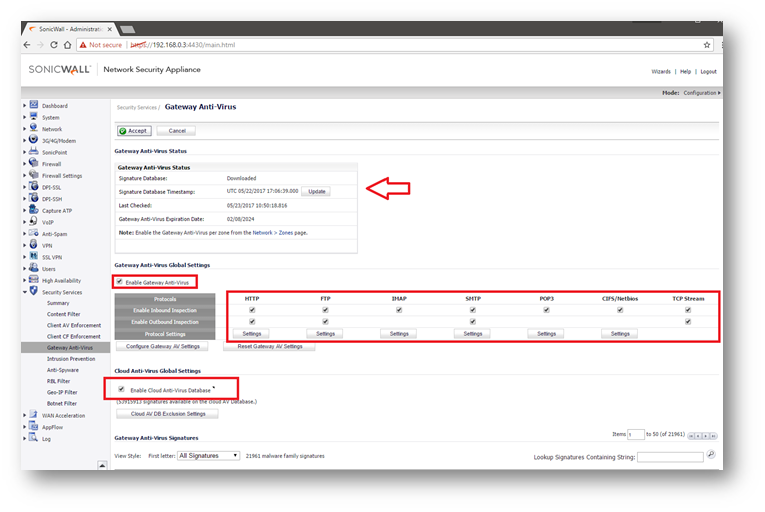Toggle CIFS/Netbios inbound inspection checkbox
The height and width of the screenshot is (512, 765).
tap(620, 310)
